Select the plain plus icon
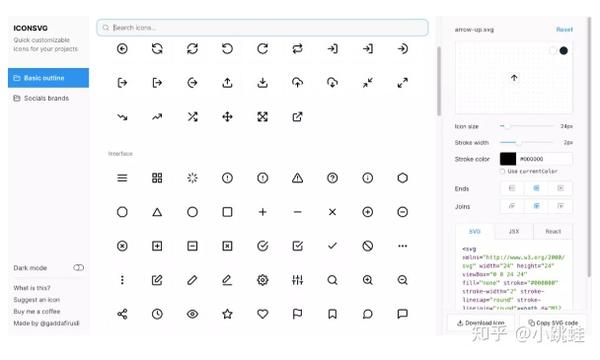This screenshot has height=360, width=600. point(262,212)
